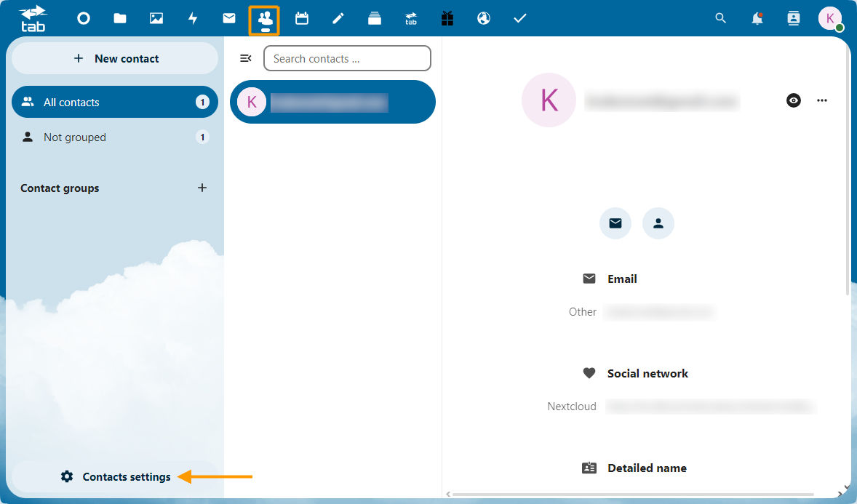Viewport: 857px width, 504px height.
Task: Click the Detailed name heading
Action: [x=647, y=468]
